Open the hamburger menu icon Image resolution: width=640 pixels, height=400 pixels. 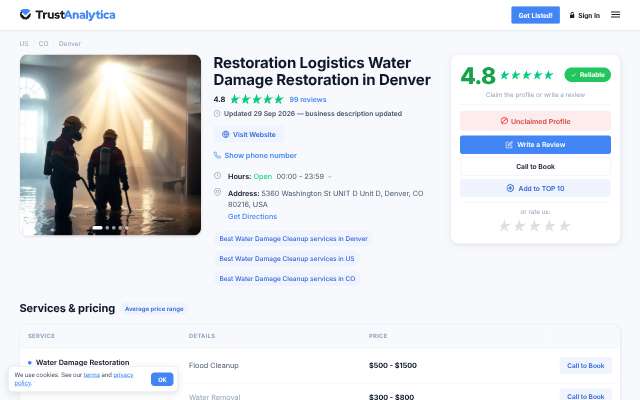pos(616,15)
